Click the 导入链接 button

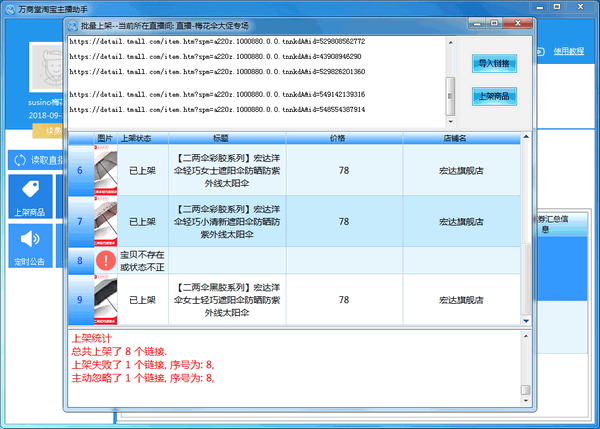(494, 64)
